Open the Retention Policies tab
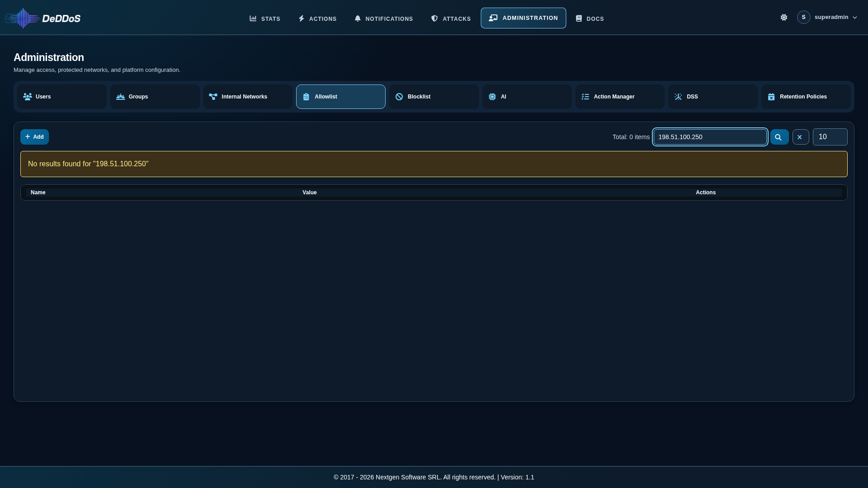This screenshot has width=868, height=488. [x=806, y=97]
